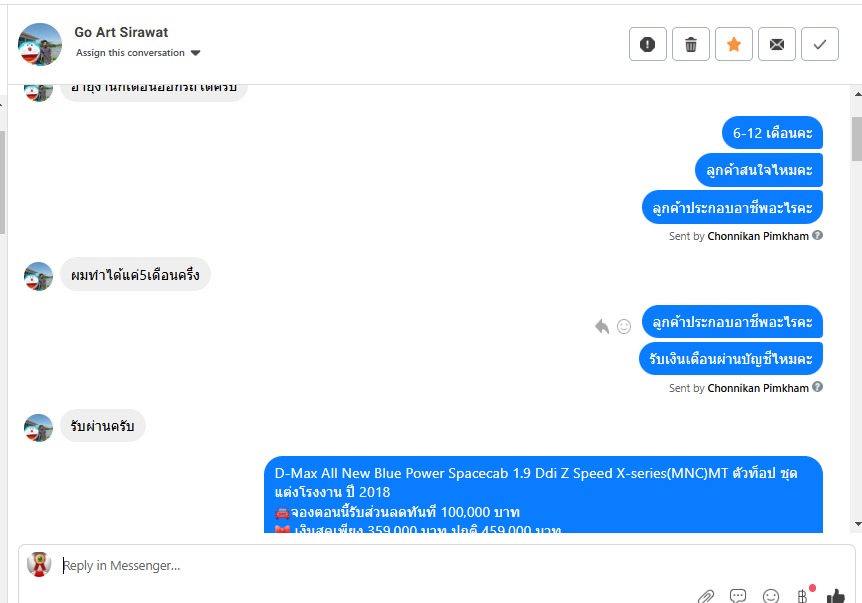Image resolution: width=862 pixels, height=603 pixels.
Task: Delete conversation using trash icon
Action: click(690, 44)
